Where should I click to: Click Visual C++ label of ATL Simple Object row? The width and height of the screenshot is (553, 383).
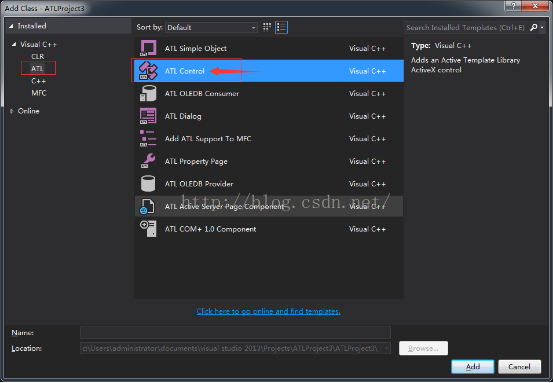pyautogui.click(x=367, y=48)
